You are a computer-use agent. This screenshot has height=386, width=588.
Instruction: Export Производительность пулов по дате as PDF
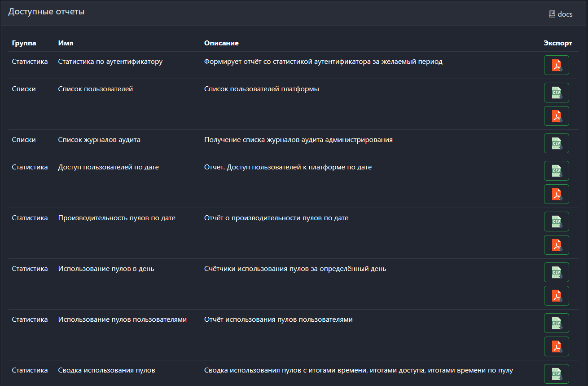tap(556, 245)
